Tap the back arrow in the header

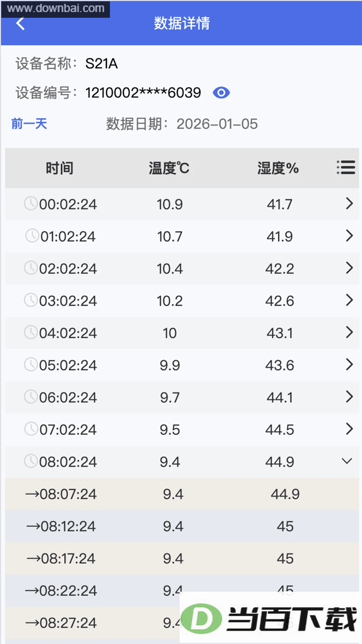(20, 23)
